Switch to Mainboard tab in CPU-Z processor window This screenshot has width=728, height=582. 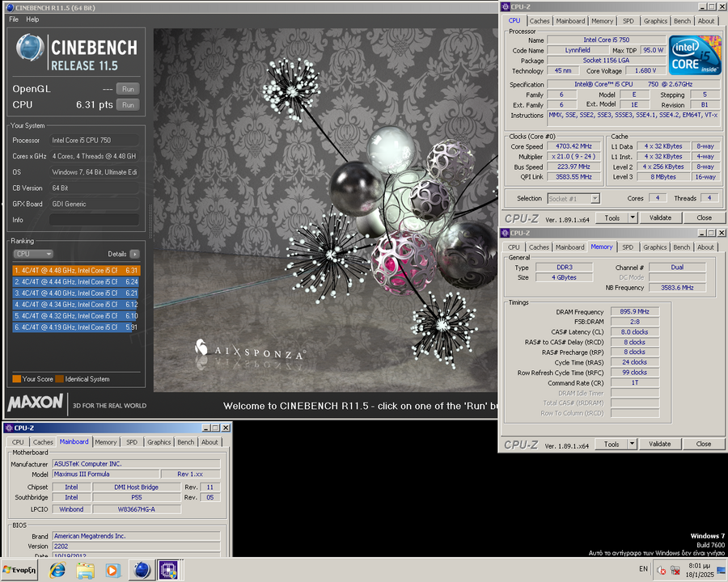pyautogui.click(x=570, y=21)
